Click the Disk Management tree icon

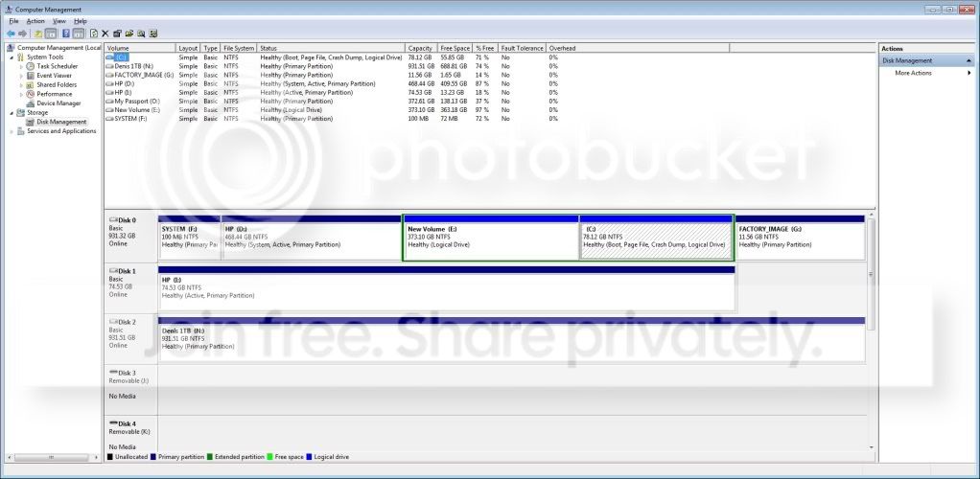click(x=31, y=122)
